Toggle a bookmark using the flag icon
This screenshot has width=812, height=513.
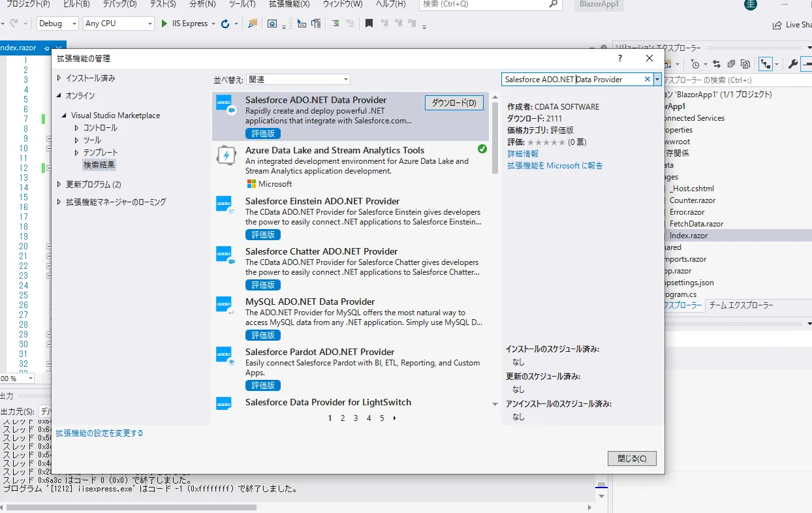point(369,23)
